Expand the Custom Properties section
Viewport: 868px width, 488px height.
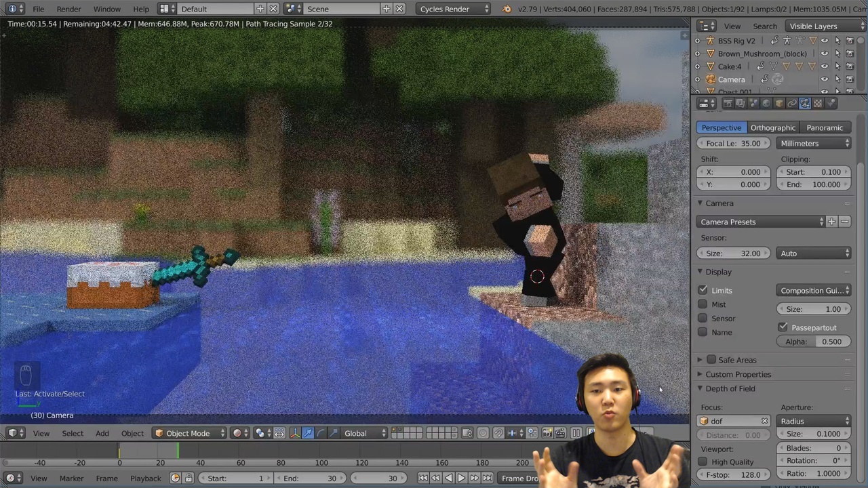738,374
